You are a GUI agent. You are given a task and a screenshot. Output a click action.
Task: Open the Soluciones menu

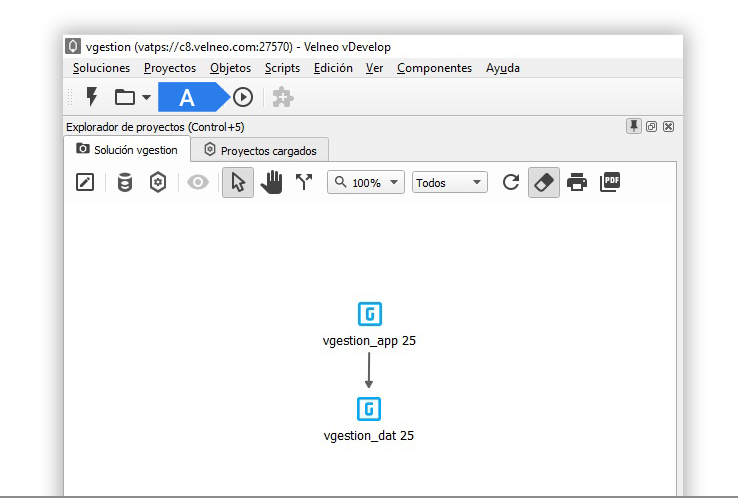[x=101, y=68]
